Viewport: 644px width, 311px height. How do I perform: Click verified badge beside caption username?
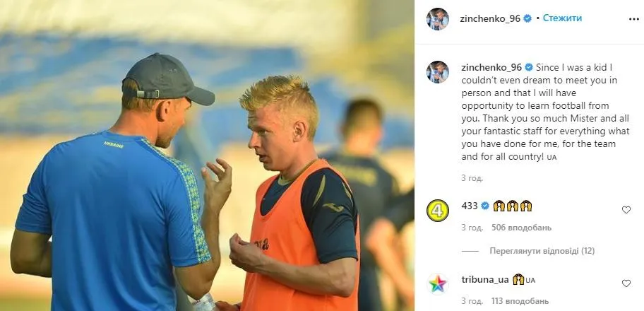(529, 67)
